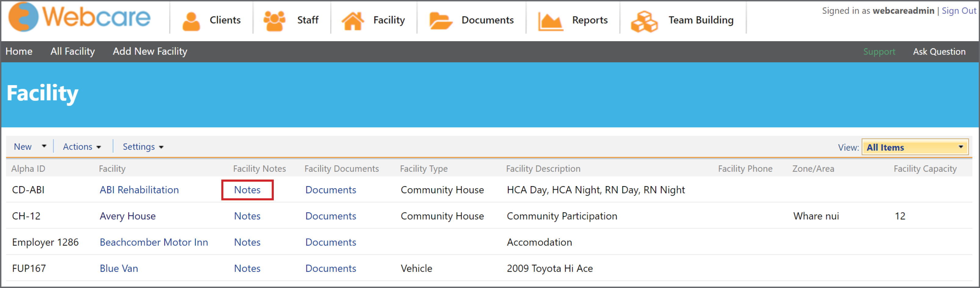Open Notes for ABI Rehabilitation
The width and height of the screenshot is (980, 288).
[x=247, y=190]
